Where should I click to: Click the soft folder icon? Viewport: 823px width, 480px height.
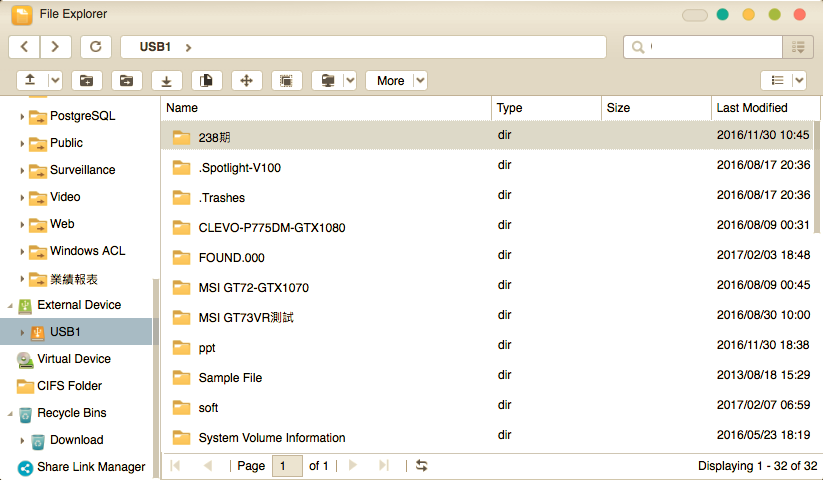181,408
